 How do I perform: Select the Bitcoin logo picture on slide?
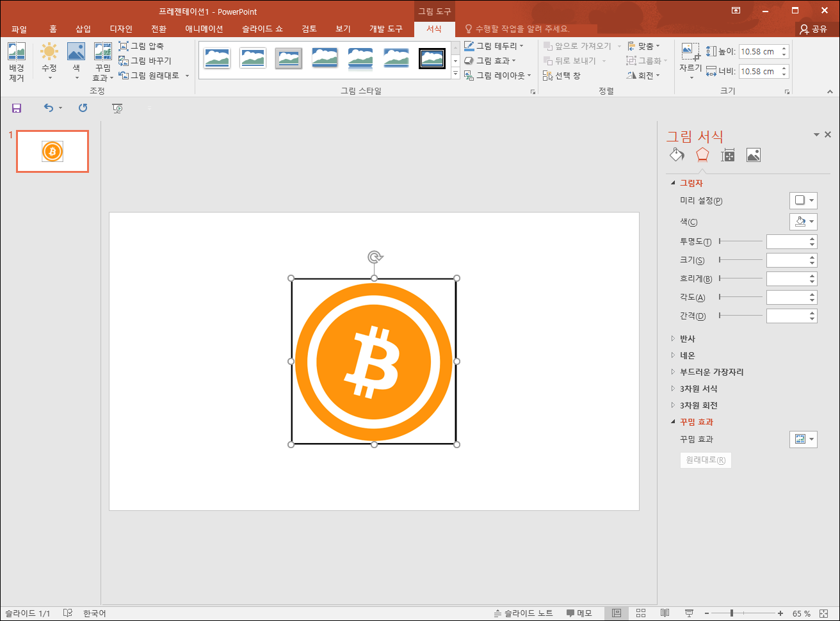tap(374, 361)
